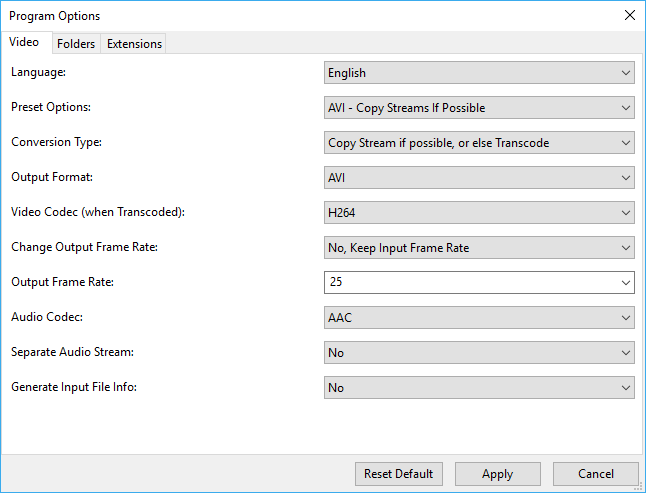This screenshot has height=493, width=646.
Task: Expand the Preset Options dropdown
Action: [479, 108]
